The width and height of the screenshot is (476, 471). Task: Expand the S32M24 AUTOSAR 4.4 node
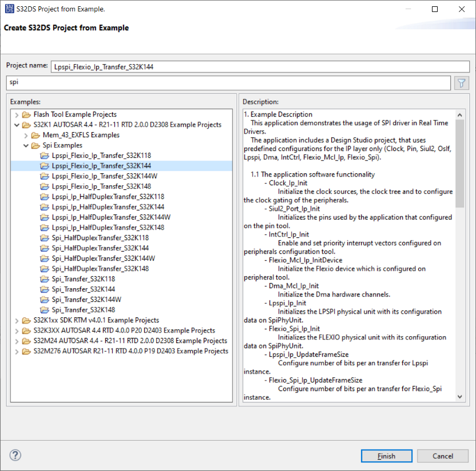pyautogui.click(x=17, y=341)
